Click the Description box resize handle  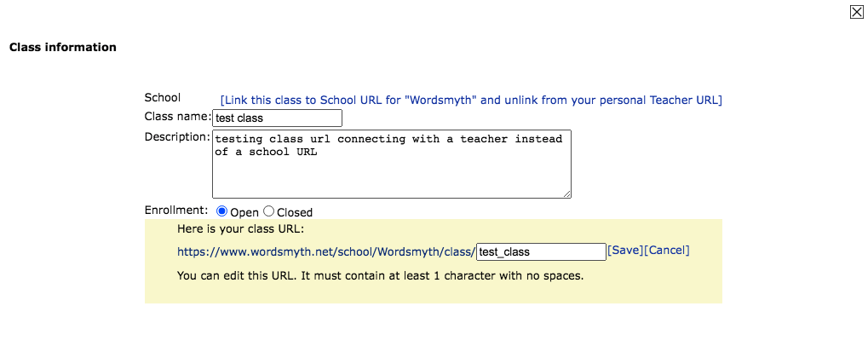tap(566, 193)
